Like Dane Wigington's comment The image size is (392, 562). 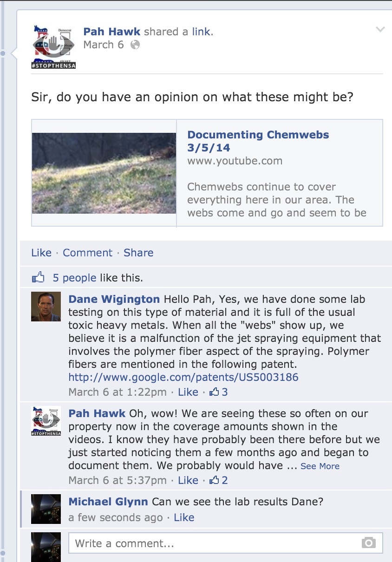188,392
